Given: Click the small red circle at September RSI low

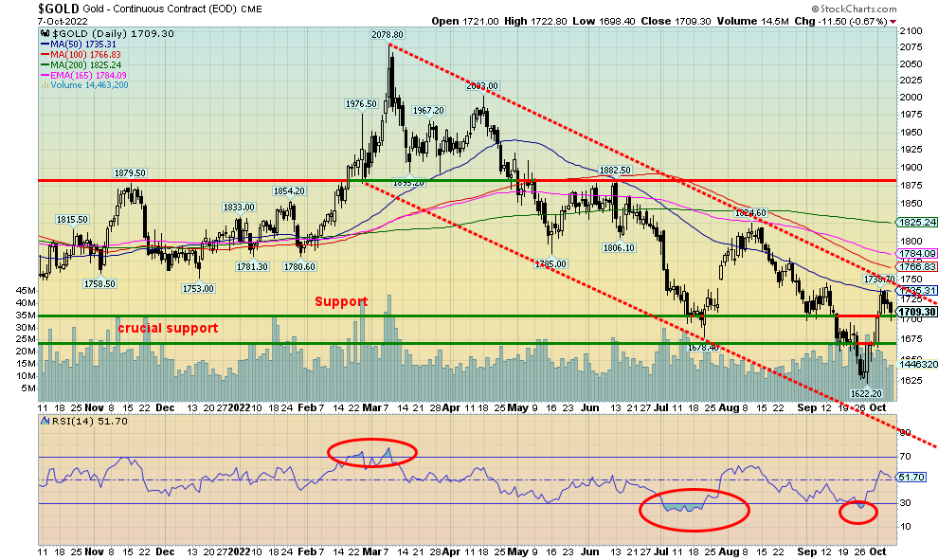Looking at the screenshot, I should point(858,512).
